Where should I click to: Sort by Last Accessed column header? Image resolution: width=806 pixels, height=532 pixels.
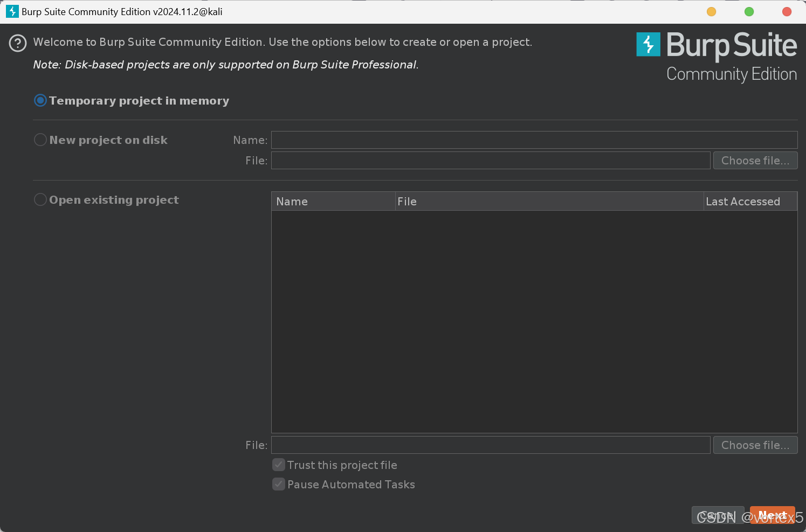click(750, 201)
